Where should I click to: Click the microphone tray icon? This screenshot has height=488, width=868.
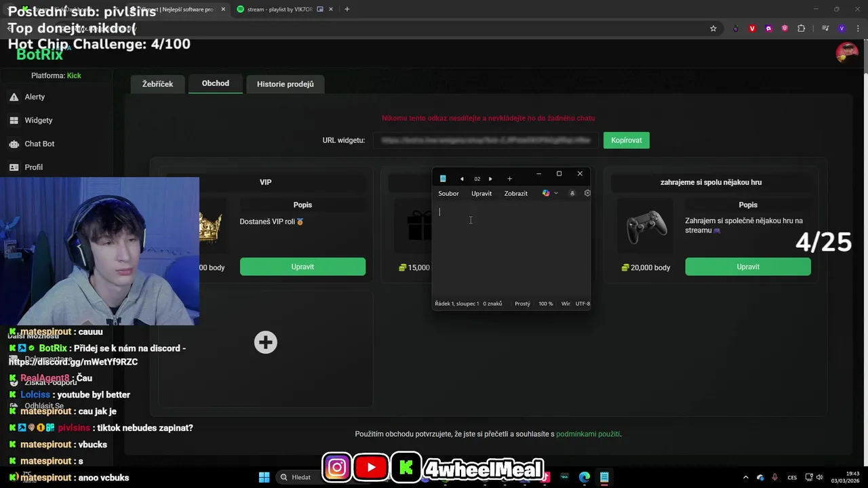[774, 477]
